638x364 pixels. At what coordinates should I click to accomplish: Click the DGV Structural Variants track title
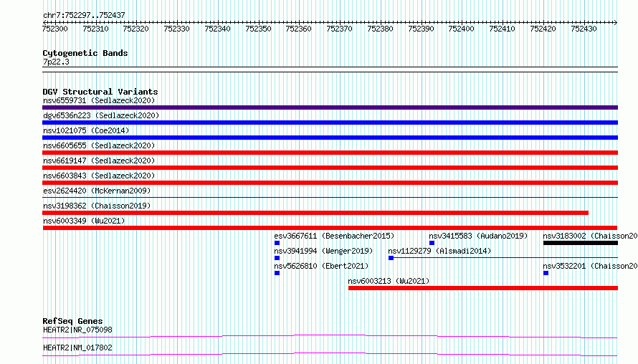[100, 92]
